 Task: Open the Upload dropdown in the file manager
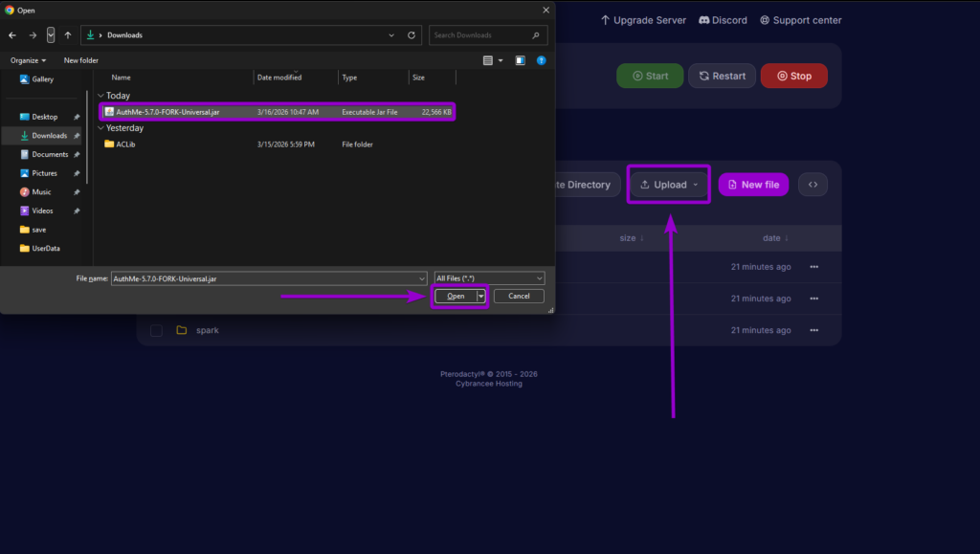click(668, 184)
